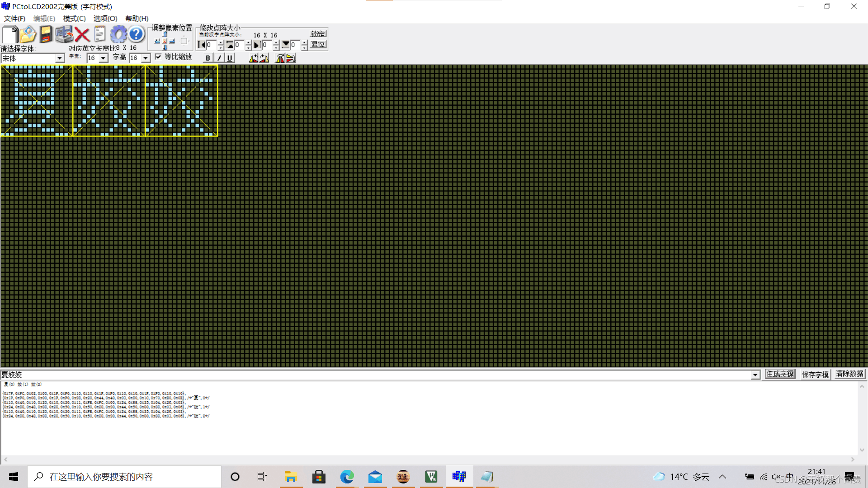Toggle underline U formatting
The height and width of the screenshot is (488, 868).
click(x=230, y=58)
